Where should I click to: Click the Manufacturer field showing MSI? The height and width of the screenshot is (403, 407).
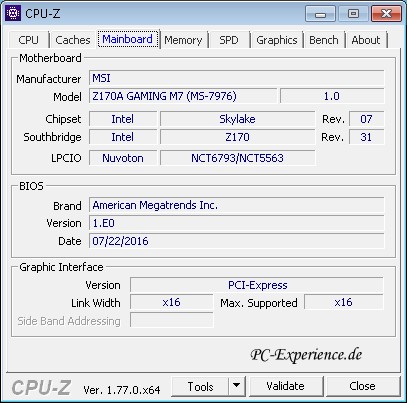point(237,78)
